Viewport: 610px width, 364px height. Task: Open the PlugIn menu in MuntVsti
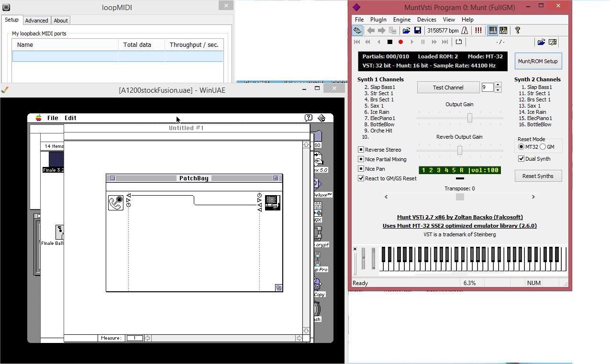click(x=378, y=20)
